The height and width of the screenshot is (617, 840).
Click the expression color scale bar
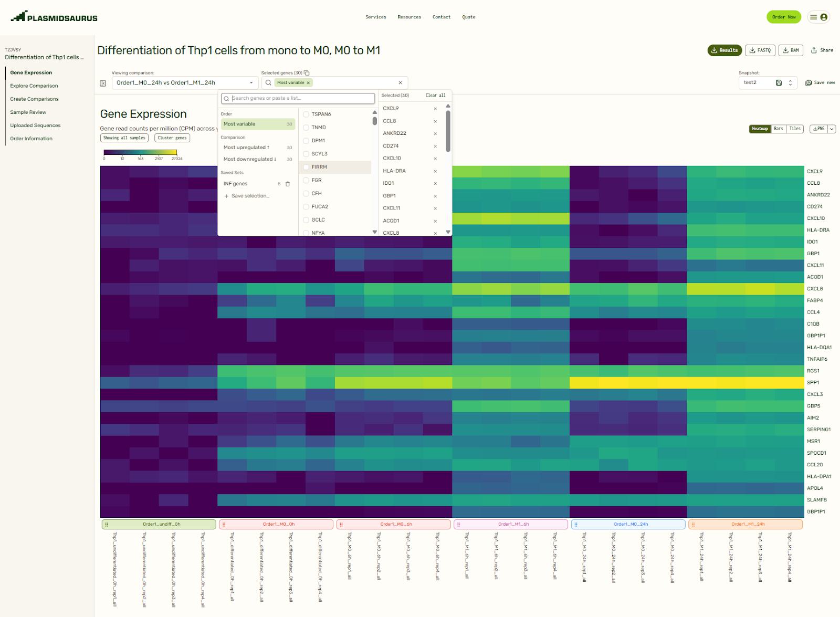tap(140, 152)
